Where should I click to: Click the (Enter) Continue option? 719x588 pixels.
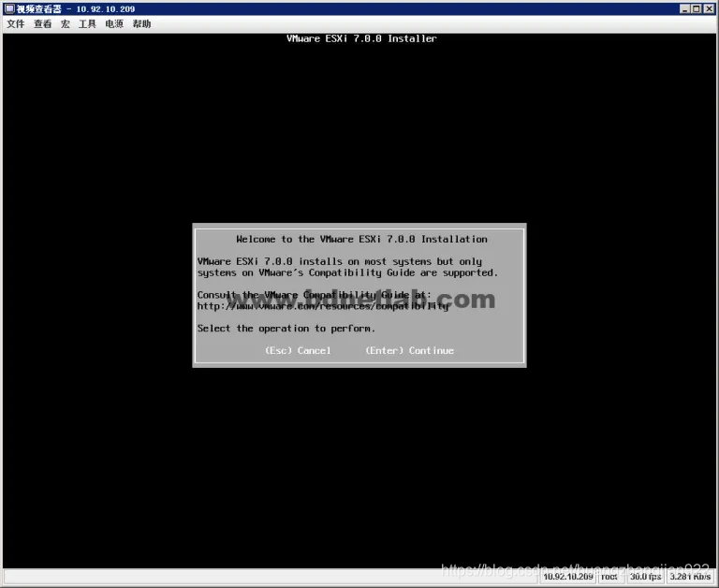tap(409, 350)
